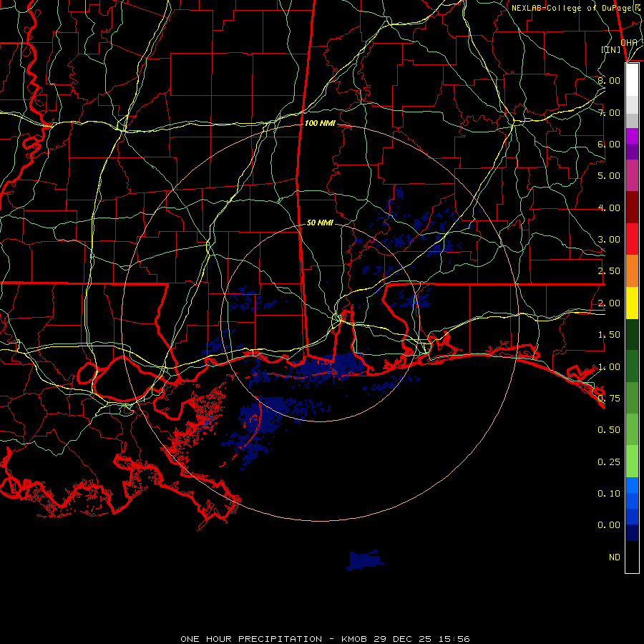Click the navy legend swatch below 0.00
Screen dimensions: 644x644
pyautogui.click(x=632, y=532)
